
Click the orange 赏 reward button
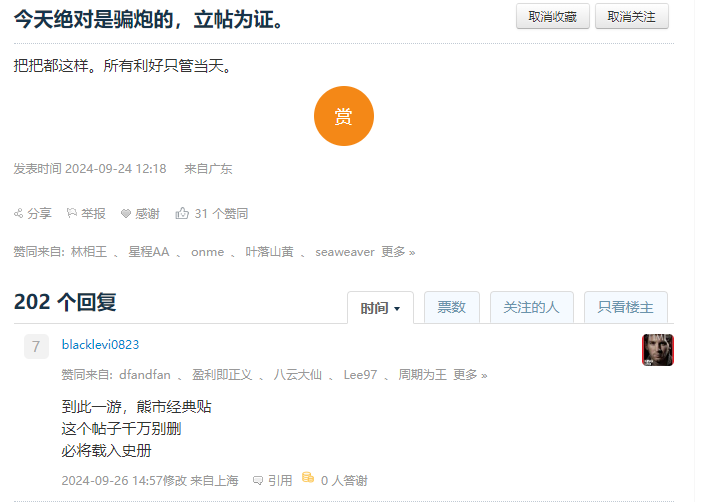point(343,116)
